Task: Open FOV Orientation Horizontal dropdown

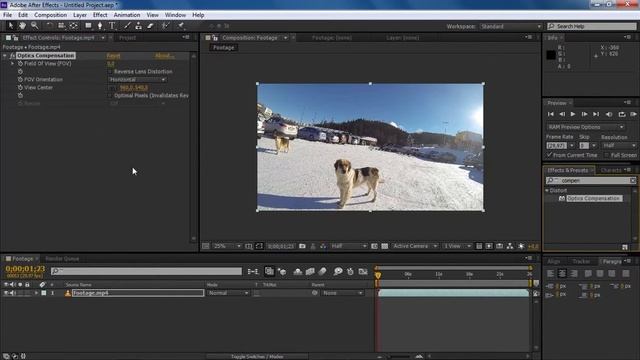Action: point(138,80)
